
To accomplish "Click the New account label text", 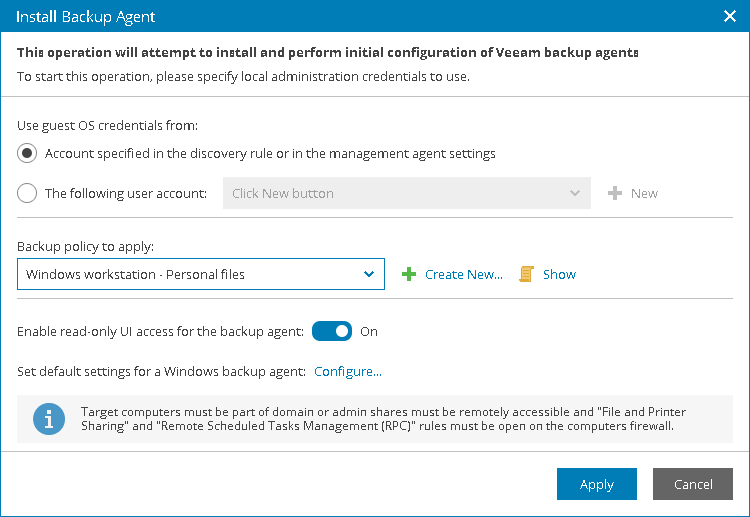I will pyautogui.click(x=644, y=193).
